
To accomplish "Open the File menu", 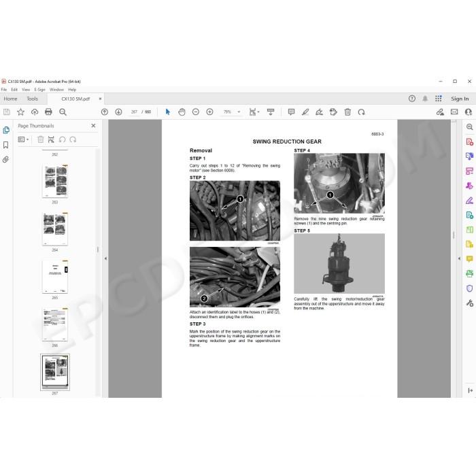I will point(4,90).
